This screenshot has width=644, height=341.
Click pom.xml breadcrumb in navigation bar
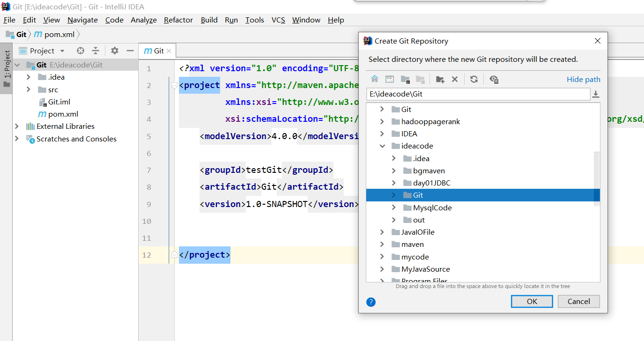click(54, 34)
